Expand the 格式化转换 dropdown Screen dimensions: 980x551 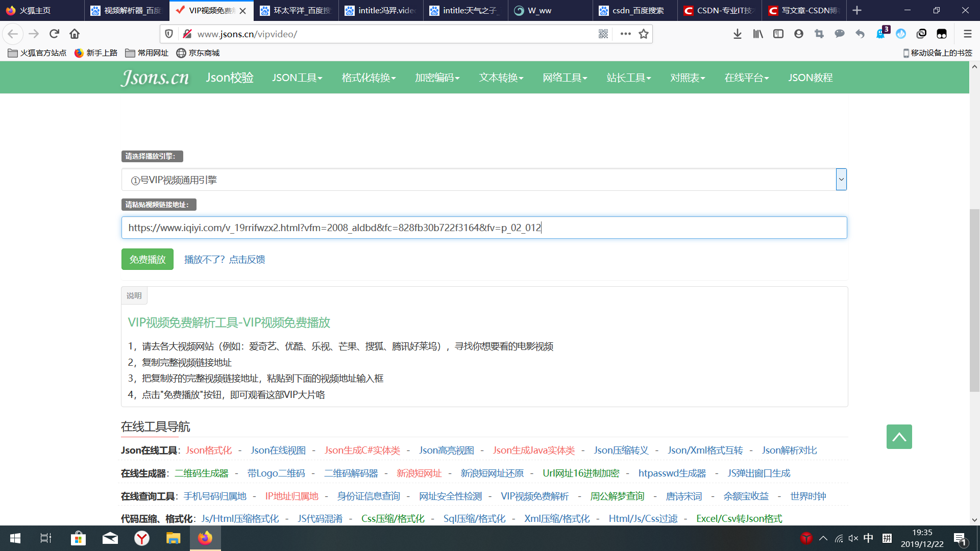click(x=368, y=78)
